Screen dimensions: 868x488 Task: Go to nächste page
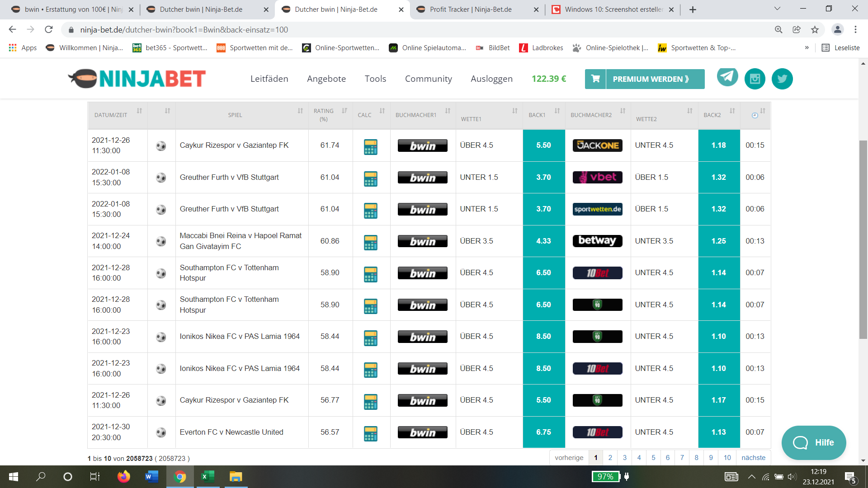point(753,458)
